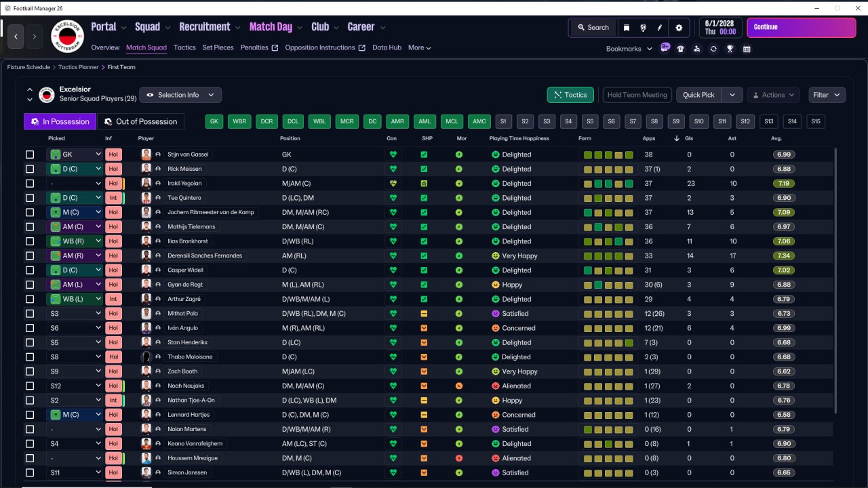Open the Recruitment main menu
The width and height of the screenshot is (868, 488).
coord(210,27)
